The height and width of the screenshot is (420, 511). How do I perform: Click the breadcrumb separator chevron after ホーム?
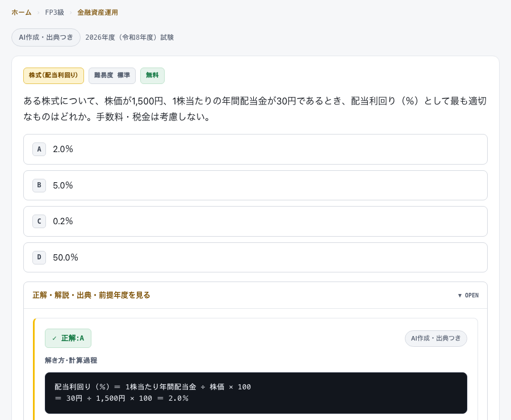[38, 12]
